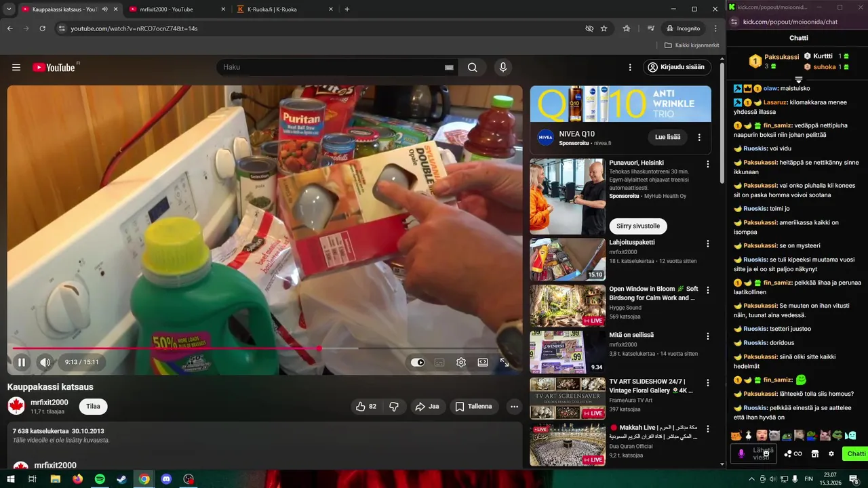Click the YouTube address bar URL
Screen dimensions: 868x488
click(134, 28)
